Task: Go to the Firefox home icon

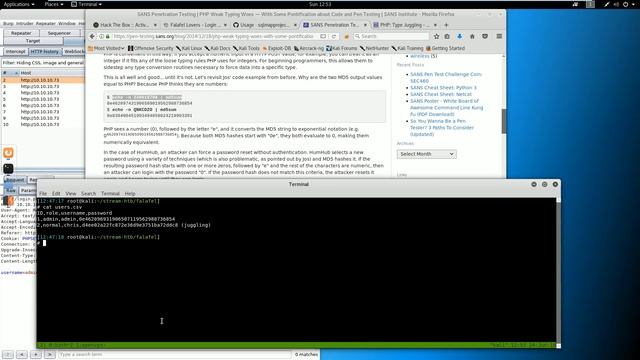Action: click(x=472, y=36)
